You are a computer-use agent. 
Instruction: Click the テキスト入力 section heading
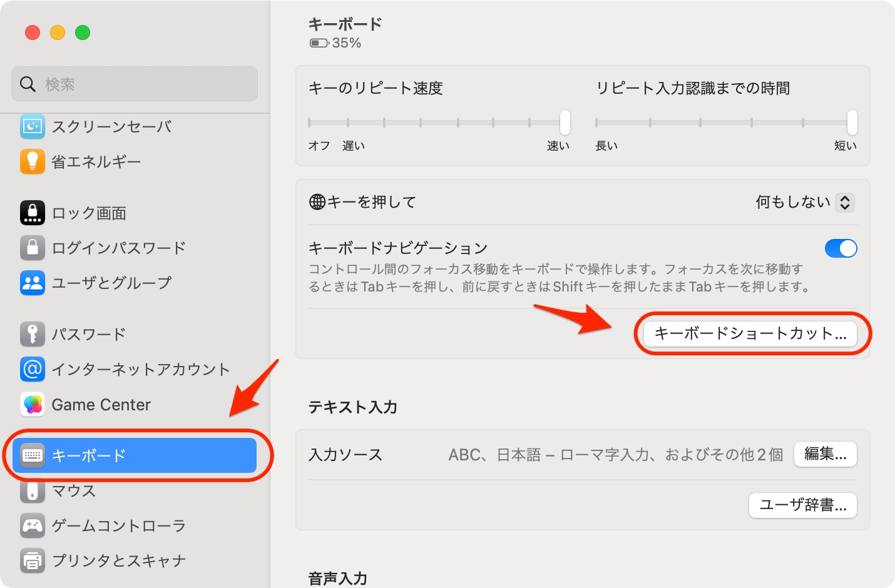coord(353,407)
